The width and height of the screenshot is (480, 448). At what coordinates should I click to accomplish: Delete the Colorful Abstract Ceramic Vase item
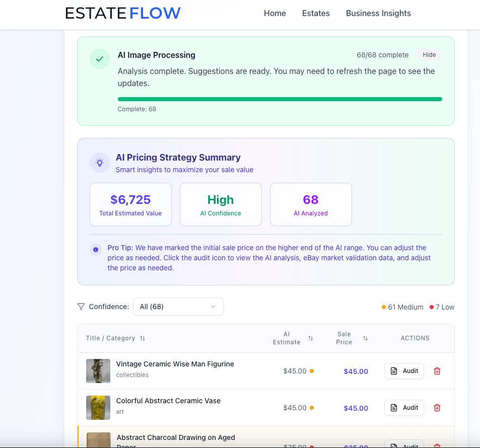coord(437,408)
